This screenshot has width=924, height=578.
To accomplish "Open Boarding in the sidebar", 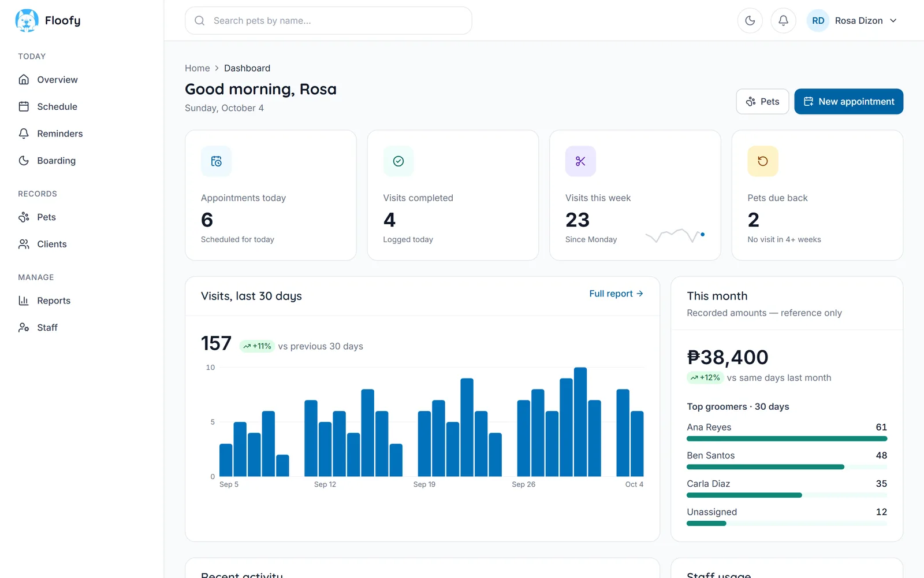I will pyautogui.click(x=81, y=161).
